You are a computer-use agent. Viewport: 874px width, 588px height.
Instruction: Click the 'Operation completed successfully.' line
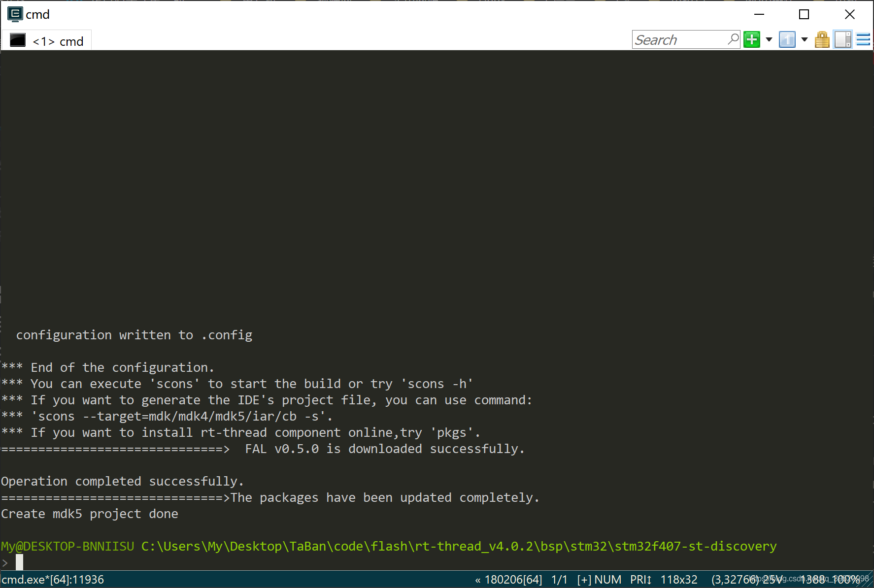(x=122, y=481)
